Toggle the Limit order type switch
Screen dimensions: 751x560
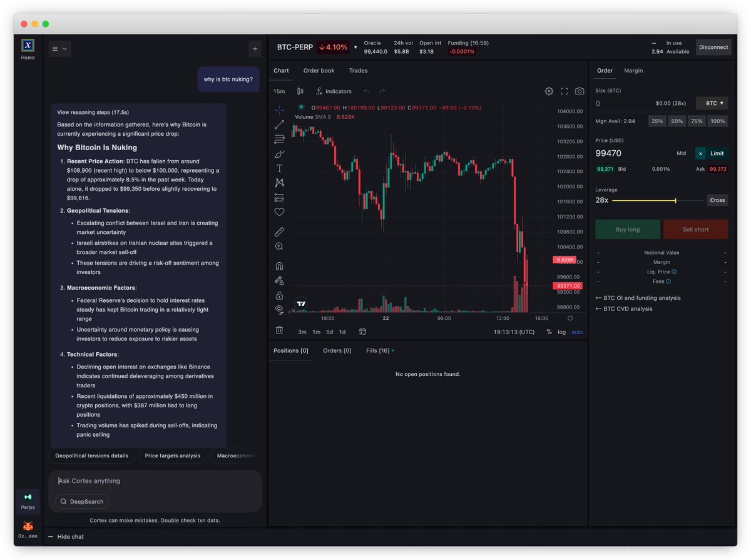pyautogui.click(x=712, y=153)
